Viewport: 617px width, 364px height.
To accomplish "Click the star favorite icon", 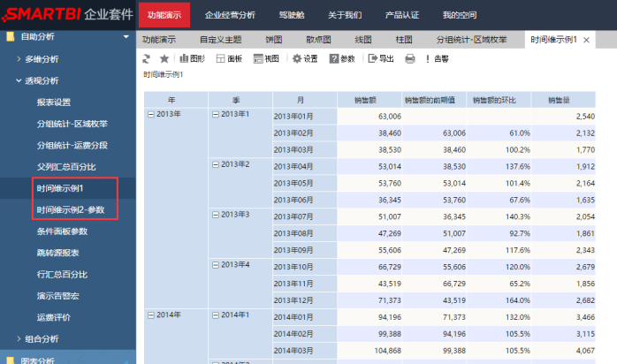I will click(164, 59).
